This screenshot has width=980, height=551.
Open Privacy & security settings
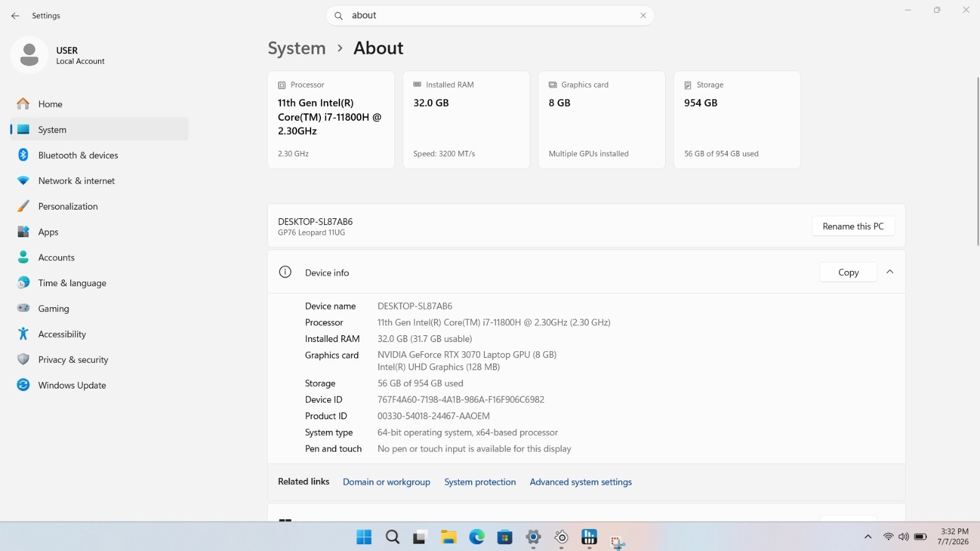click(99, 360)
